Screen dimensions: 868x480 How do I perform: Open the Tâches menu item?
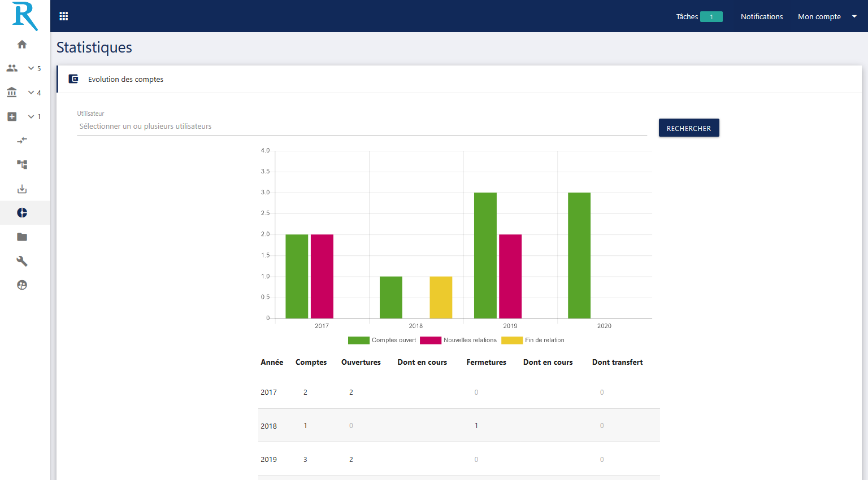698,16
